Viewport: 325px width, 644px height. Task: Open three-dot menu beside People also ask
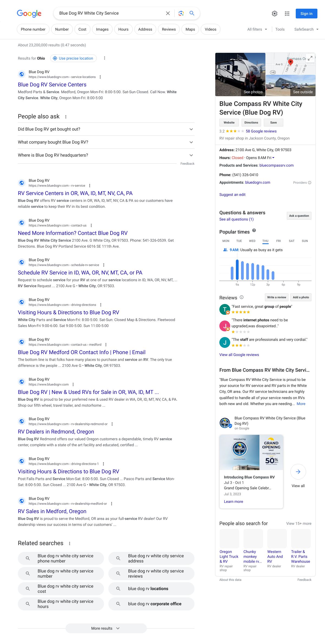66,117
